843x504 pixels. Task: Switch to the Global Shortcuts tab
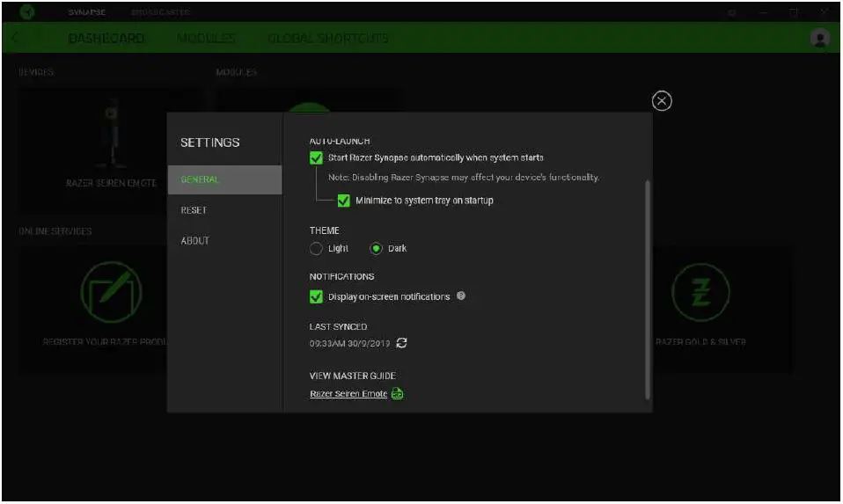pos(328,38)
